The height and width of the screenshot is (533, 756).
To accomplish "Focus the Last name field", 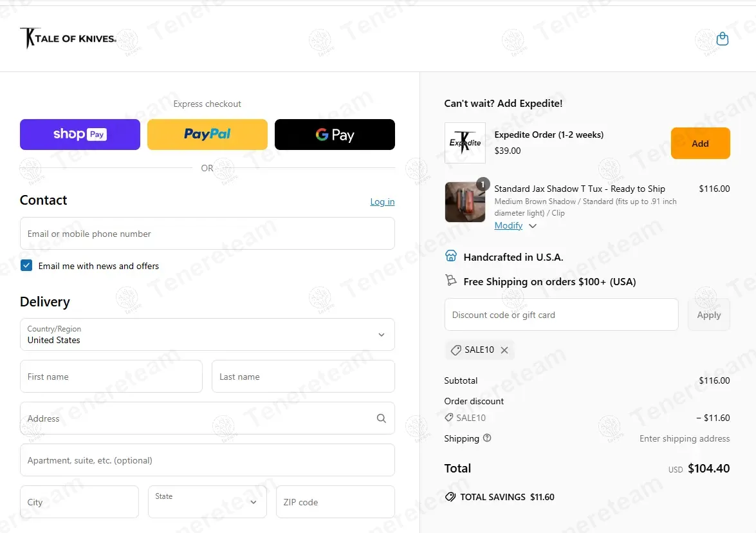I will coord(303,376).
